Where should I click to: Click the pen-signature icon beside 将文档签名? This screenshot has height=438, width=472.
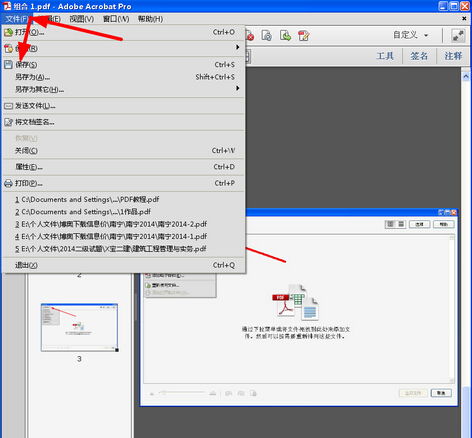[8, 122]
